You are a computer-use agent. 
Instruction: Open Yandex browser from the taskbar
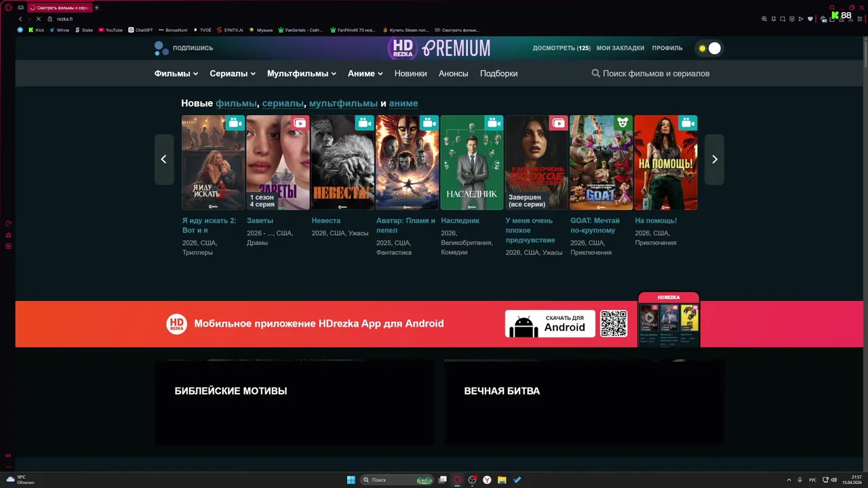click(x=487, y=480)
